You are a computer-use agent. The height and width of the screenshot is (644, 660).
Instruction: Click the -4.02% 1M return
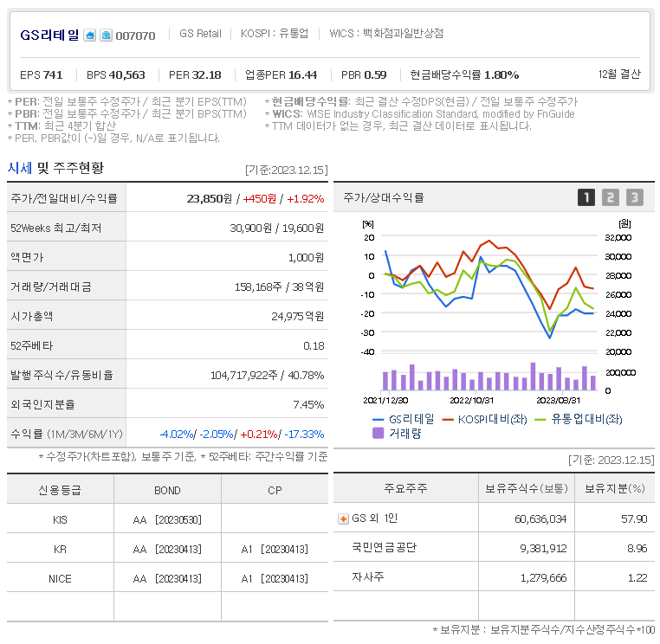pos(177,434)
